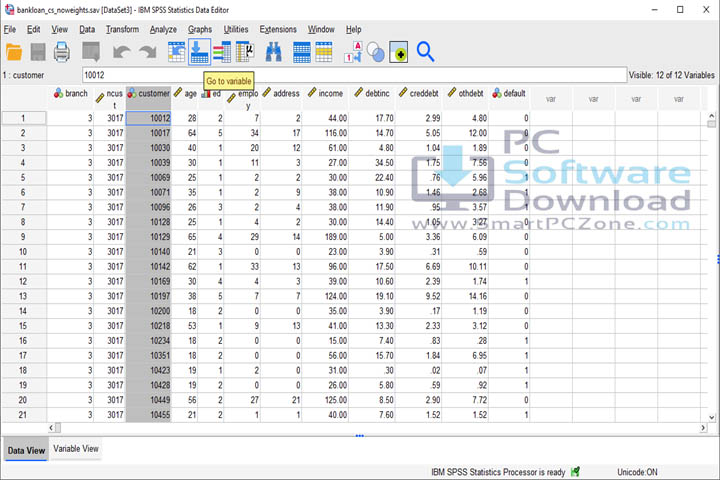Image resolution: width=720 pixels, height=480 pixels.
Task: Select the ncust column header
Action: coord(109,98)
